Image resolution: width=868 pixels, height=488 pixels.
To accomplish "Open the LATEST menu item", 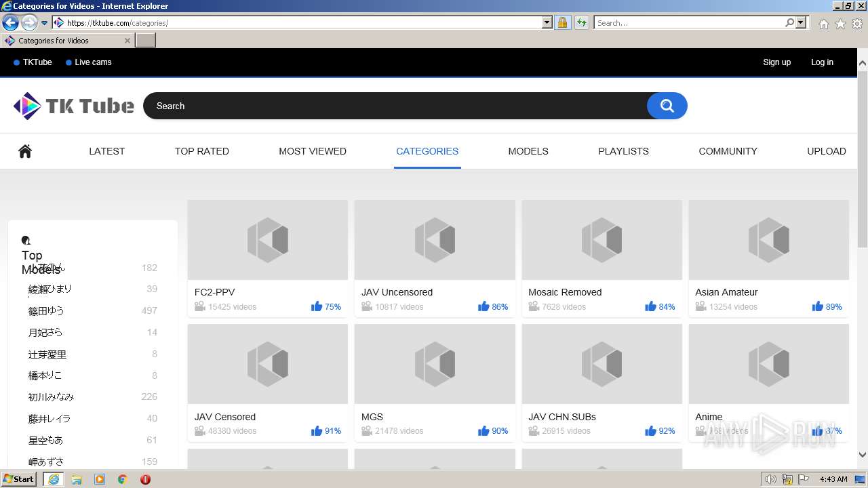I will (x=107, y=151).
